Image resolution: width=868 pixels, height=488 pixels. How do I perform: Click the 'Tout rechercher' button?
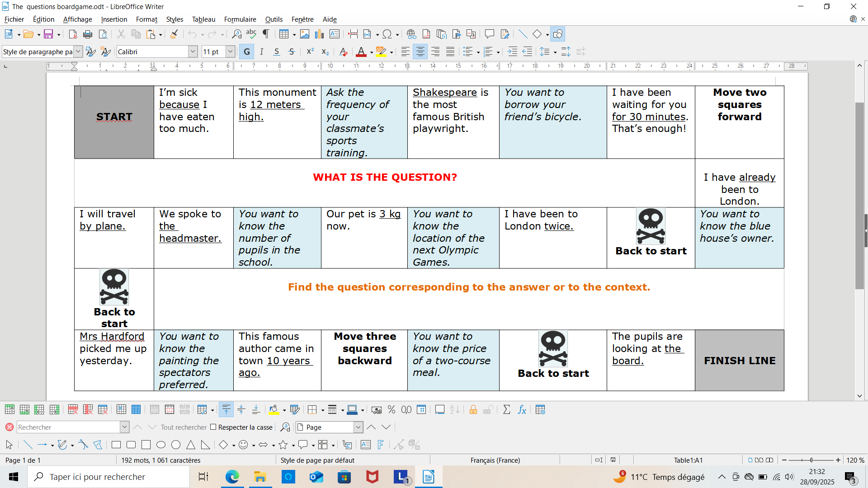tap(184, 427)
